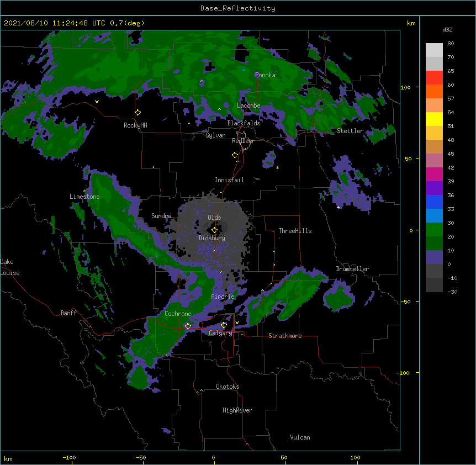This screenshot has height=465, width=476.
Task: Click the Cochrane town label
Action: click(x=178, y=314)
